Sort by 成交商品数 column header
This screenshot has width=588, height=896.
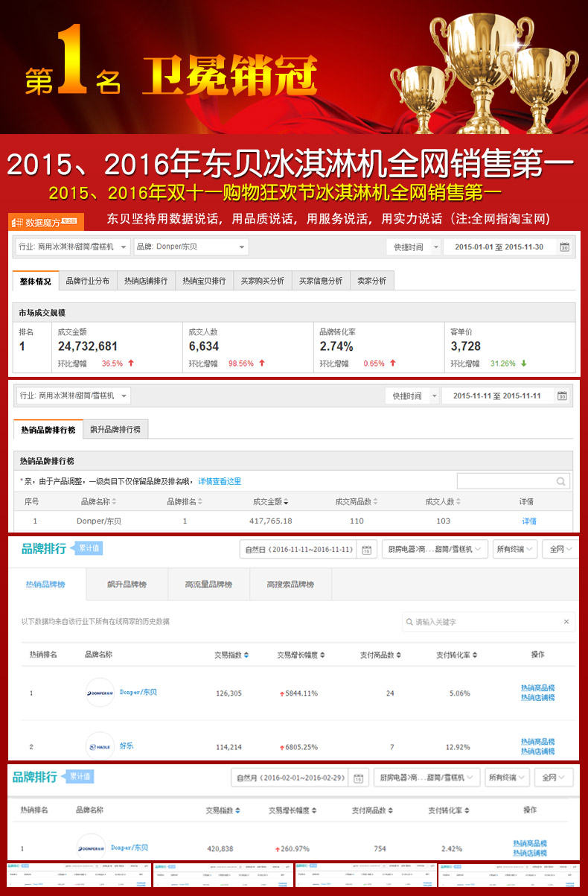pyautogui.click(x=357, y=502)
